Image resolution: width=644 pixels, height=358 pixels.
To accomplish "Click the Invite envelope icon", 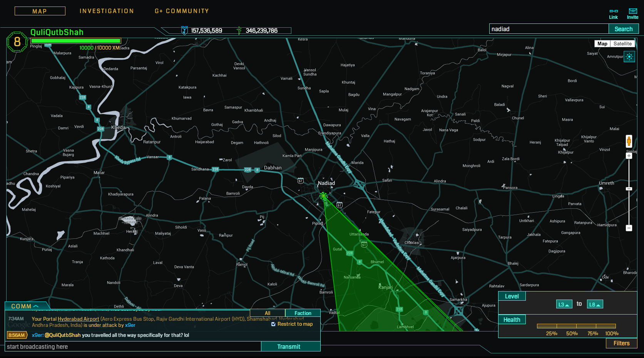I will tap(633, 11).
